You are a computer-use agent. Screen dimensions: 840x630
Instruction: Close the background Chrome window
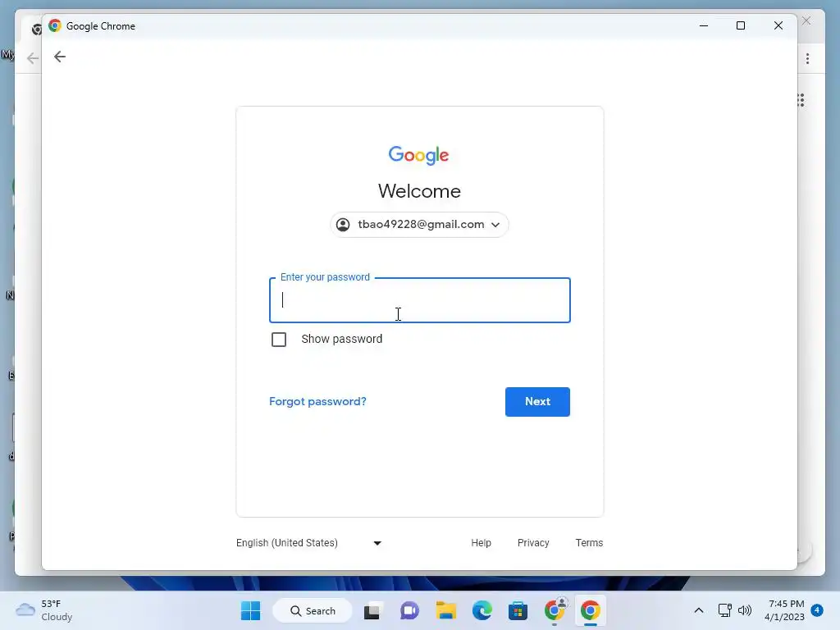click(806, 21)
